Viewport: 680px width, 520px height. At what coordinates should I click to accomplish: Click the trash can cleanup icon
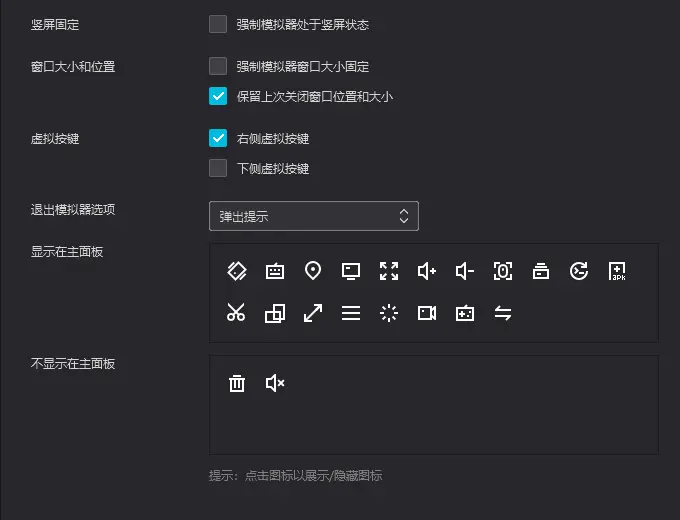[237, 383]
